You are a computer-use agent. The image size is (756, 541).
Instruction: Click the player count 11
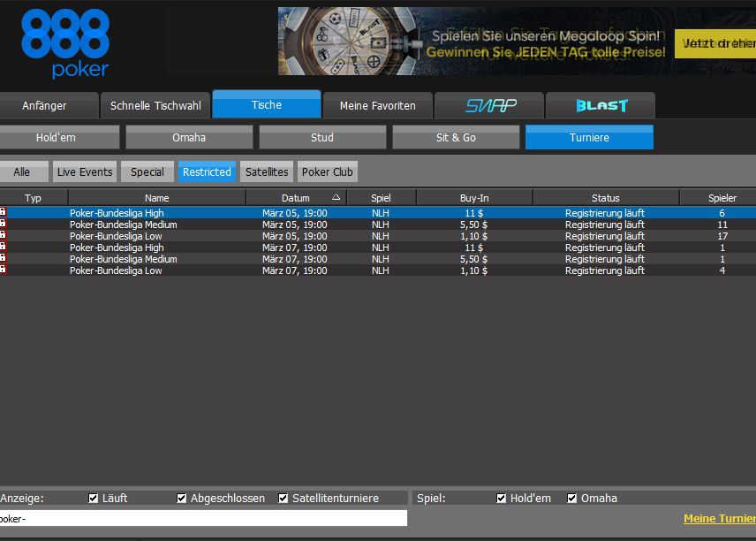click(x=722, y=225)
